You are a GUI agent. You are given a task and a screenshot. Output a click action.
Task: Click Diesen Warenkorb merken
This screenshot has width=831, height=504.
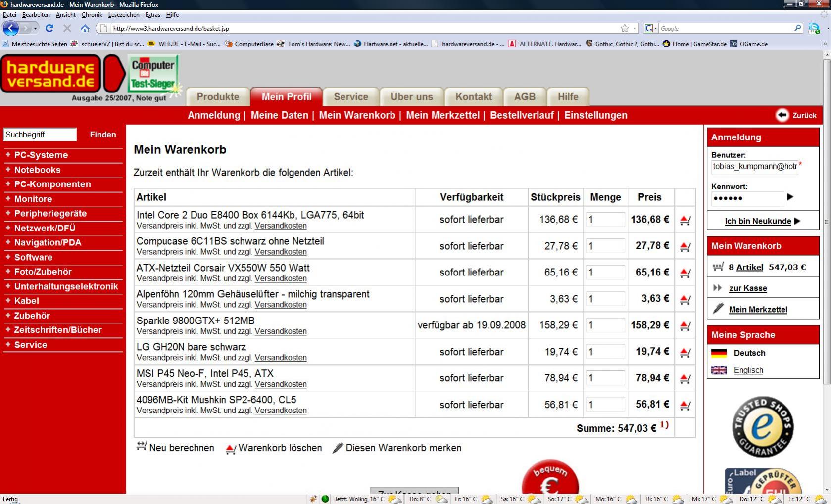[397, 448]
